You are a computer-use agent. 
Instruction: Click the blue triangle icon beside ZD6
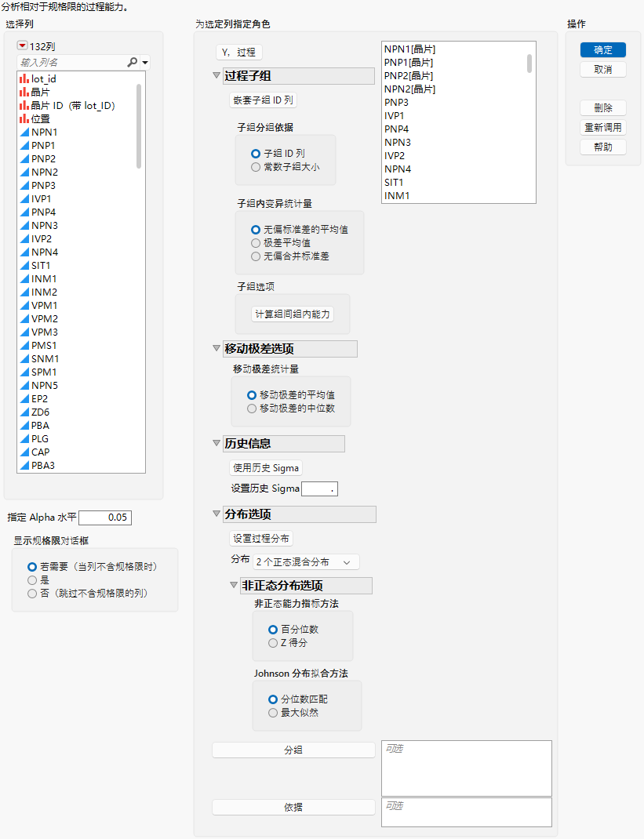click(x=24, y=412)
